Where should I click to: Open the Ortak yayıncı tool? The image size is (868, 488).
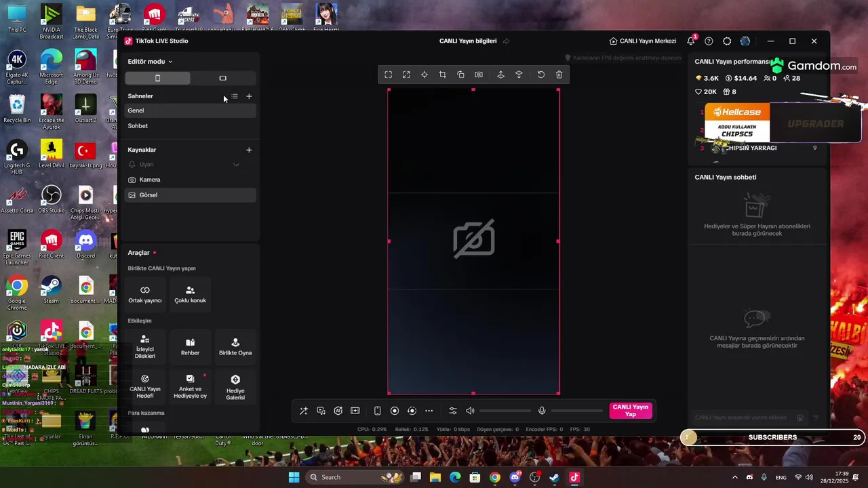point(145,295)
